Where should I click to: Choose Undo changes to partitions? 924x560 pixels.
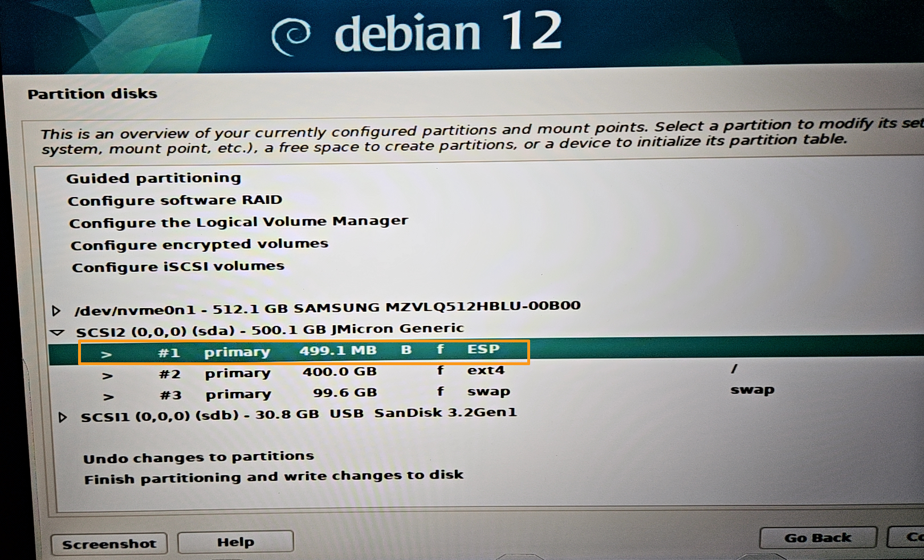[x=198, y=457]
